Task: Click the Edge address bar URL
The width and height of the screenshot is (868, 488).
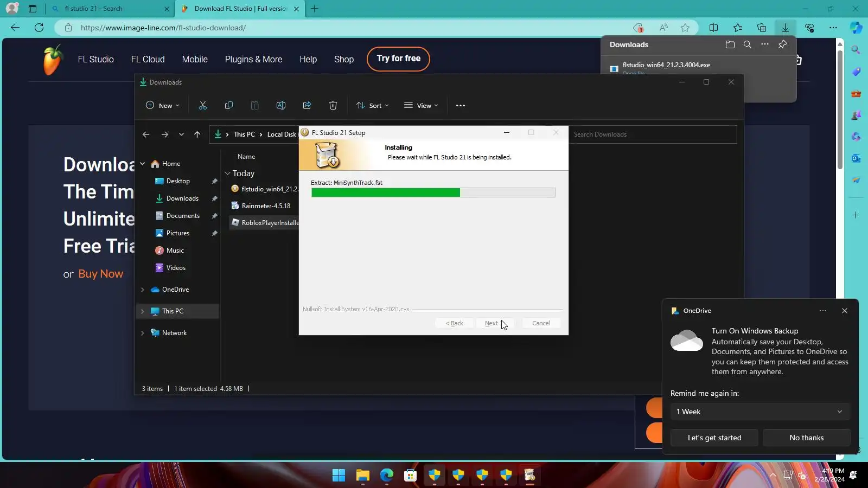Action: [163, 28]
